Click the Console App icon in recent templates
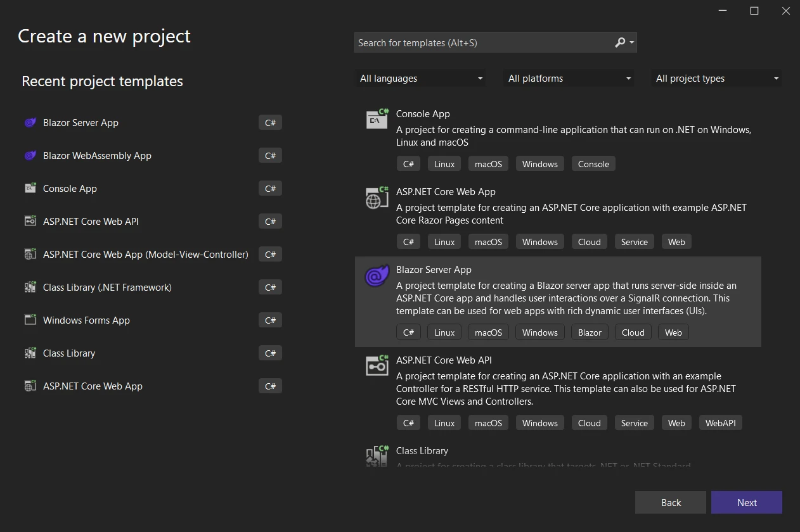The image size is (800, 532). click(x=30, y=189)
